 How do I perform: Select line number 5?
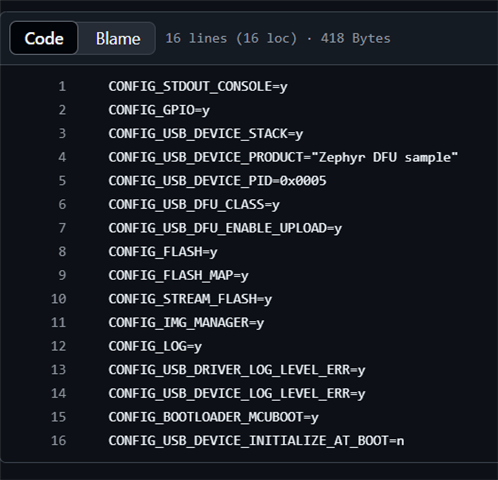(x=62, y=181)
